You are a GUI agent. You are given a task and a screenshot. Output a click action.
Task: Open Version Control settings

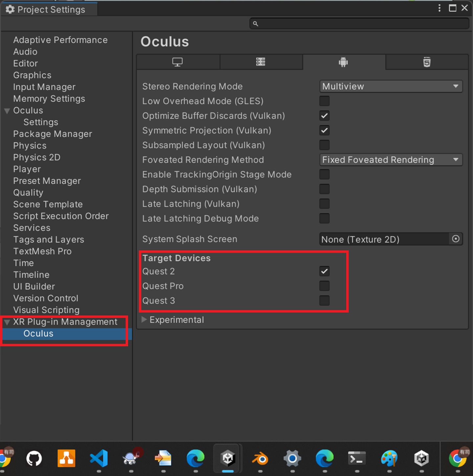(46, 298)
